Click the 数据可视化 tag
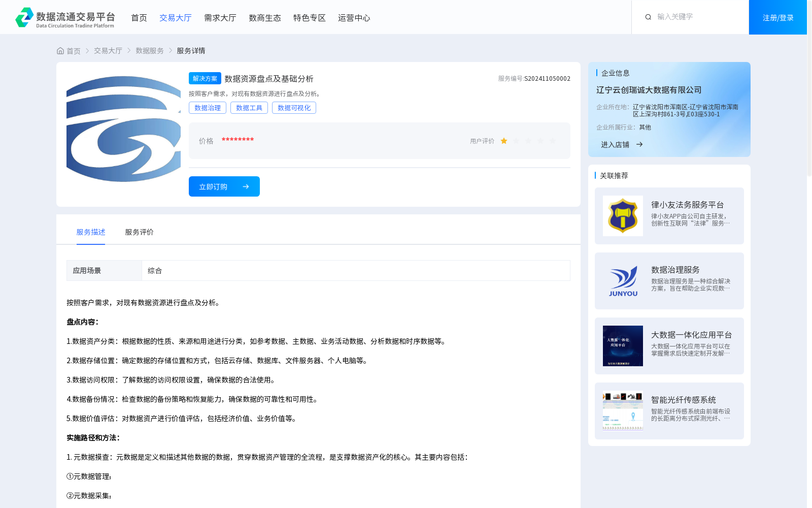Viewport: 812px width, 508px height. pos(294,108)
